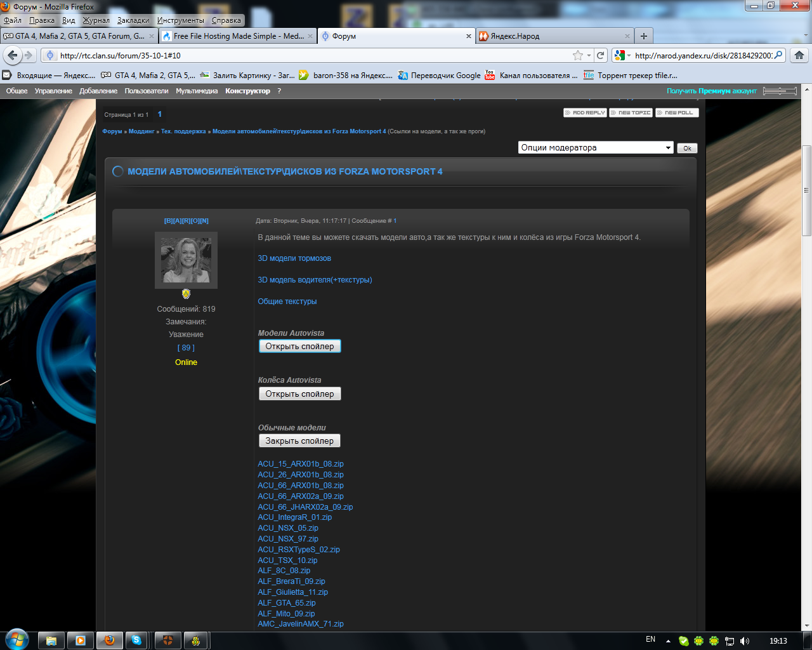
Task: Launch the media player taskbar icon
Action: pos(81,640)
